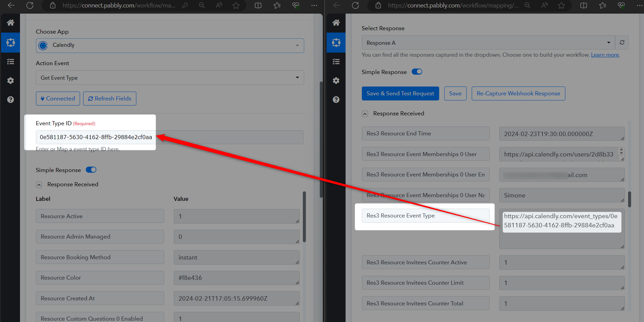This screenshot has height=322, width=644.
Task: Click calendly event_types URL value field
Action: coord(562,229)
